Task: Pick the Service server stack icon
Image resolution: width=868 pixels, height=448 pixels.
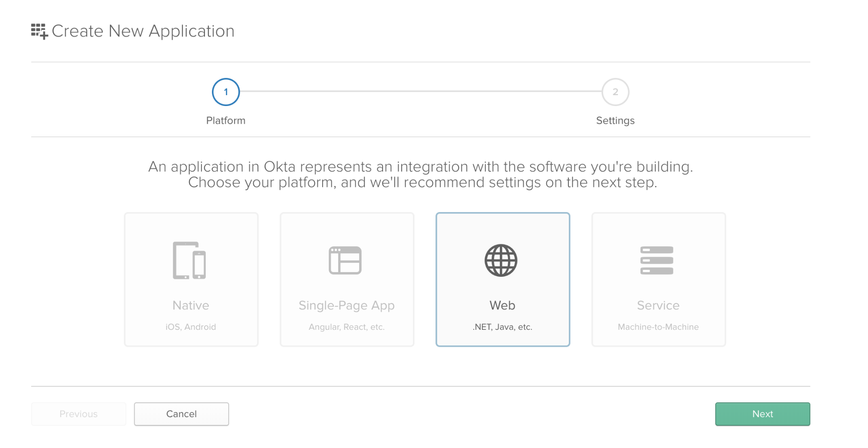Action: (x=657, y=260)
